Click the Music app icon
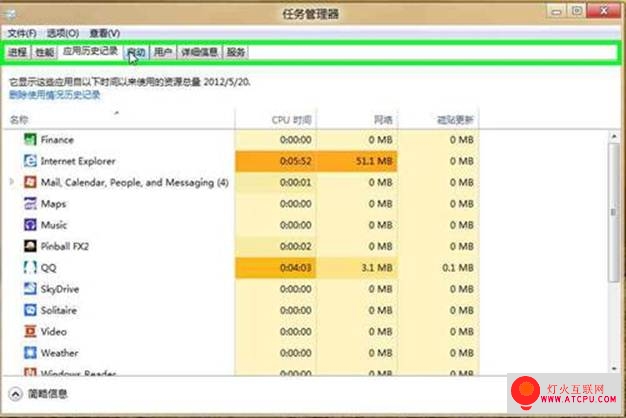This screenshot has width=626, height=418. coord(30,225)
